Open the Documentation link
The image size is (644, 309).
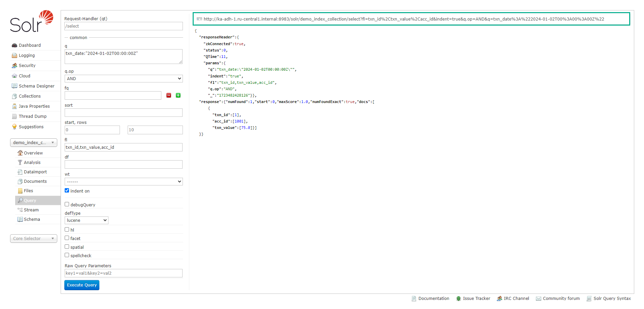click(x=434, y=299)
